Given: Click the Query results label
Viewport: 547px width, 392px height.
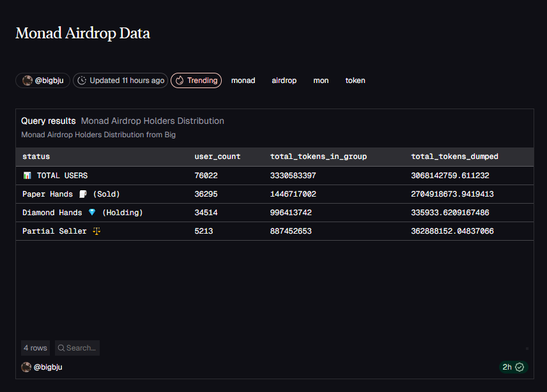Looking at the screenshot, I should tap(48, 121).
